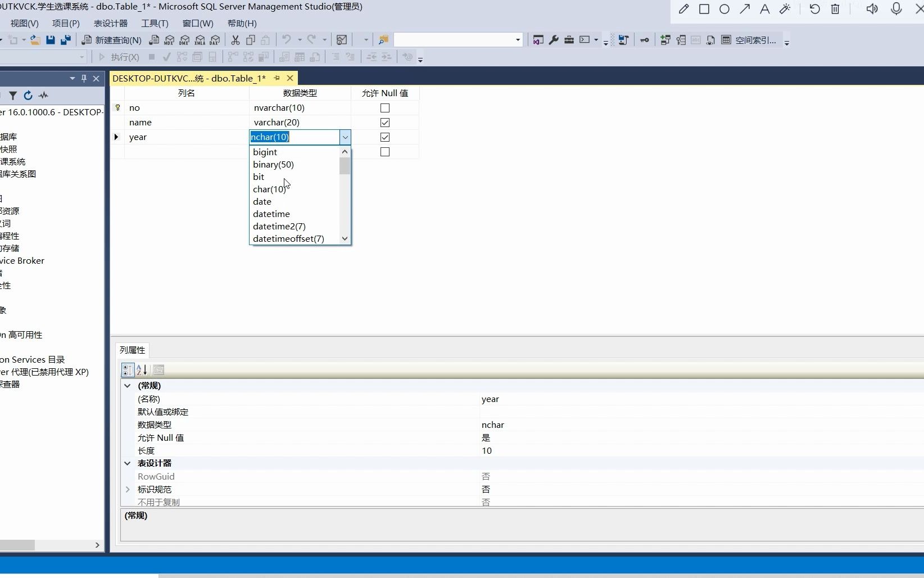The width and height of the screenshot is (924, 578).
Task: Click the wrench Properties icon
Action: (554, 40)
